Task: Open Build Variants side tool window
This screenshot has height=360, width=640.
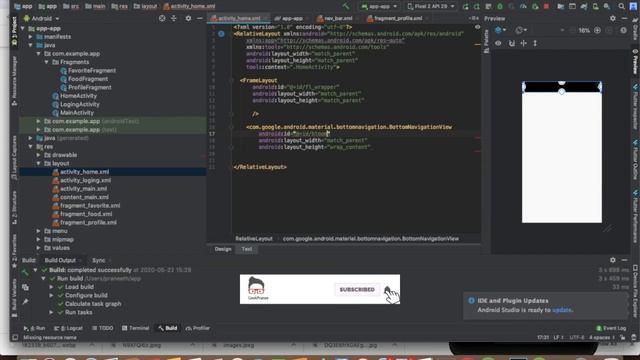Action: (x=14, y=297)
